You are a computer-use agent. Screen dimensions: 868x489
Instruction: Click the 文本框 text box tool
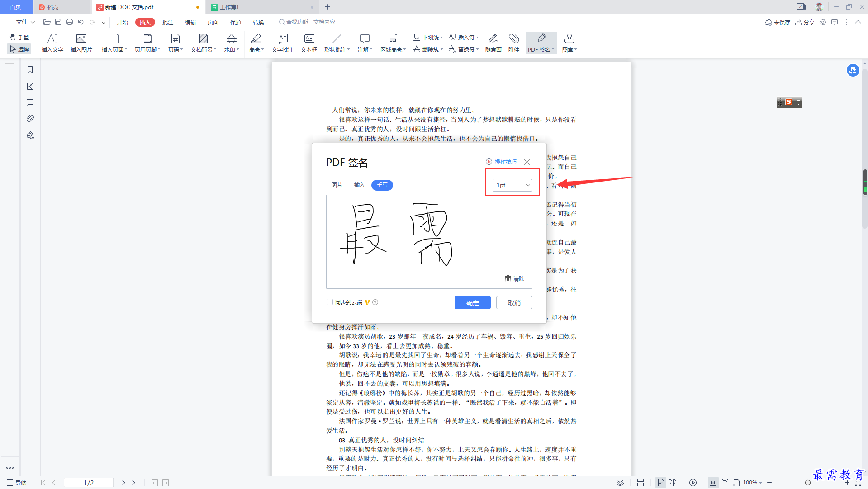coord(309,43)
